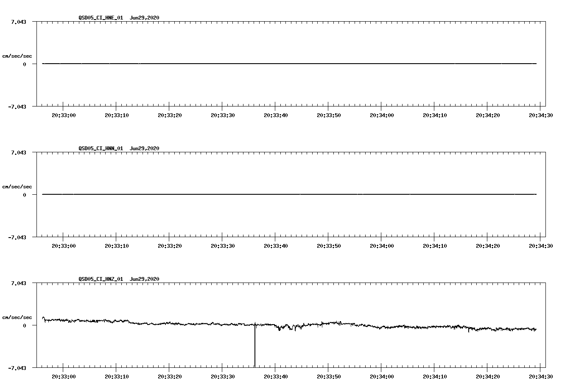Click the 7.043 upper limit on HNN plot
576x392 pixels.
coord(19,152)
